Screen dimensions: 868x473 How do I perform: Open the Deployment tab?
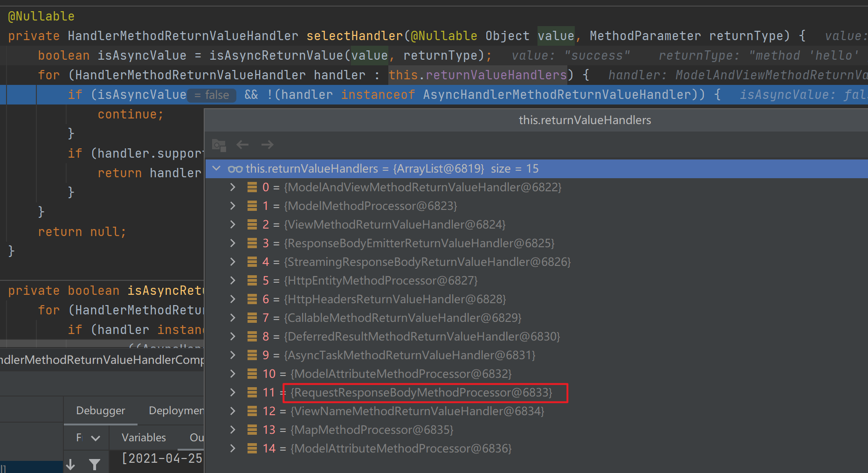click(176, 410)
